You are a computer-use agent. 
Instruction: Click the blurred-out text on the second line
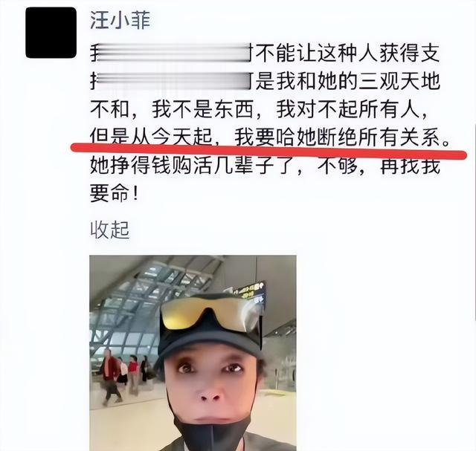[171, 81]
